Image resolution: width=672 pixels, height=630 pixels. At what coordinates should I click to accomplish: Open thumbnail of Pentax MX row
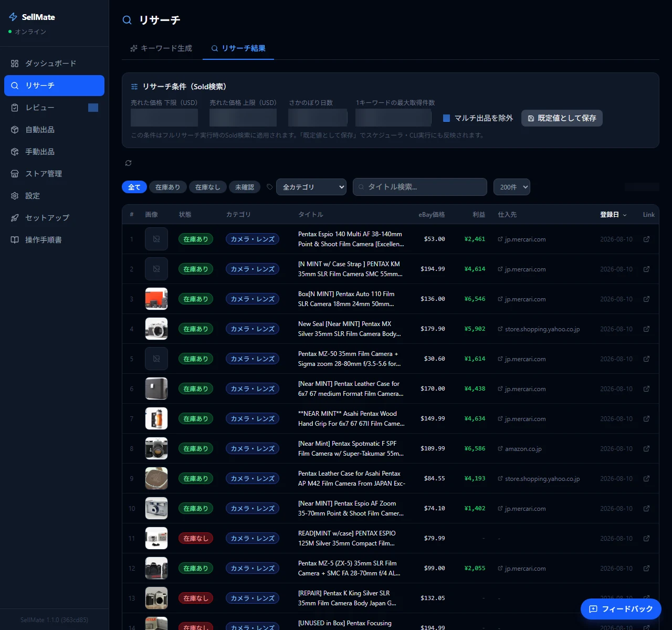(156, 329)
